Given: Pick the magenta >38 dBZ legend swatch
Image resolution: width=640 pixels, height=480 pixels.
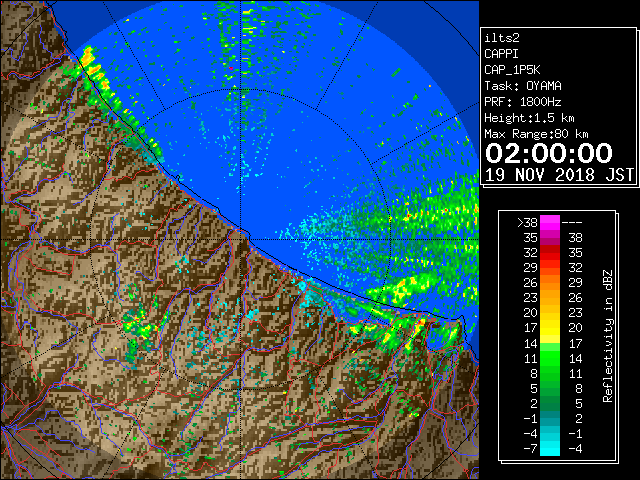Looking at the screenshot, I should [x=550, y=223].
